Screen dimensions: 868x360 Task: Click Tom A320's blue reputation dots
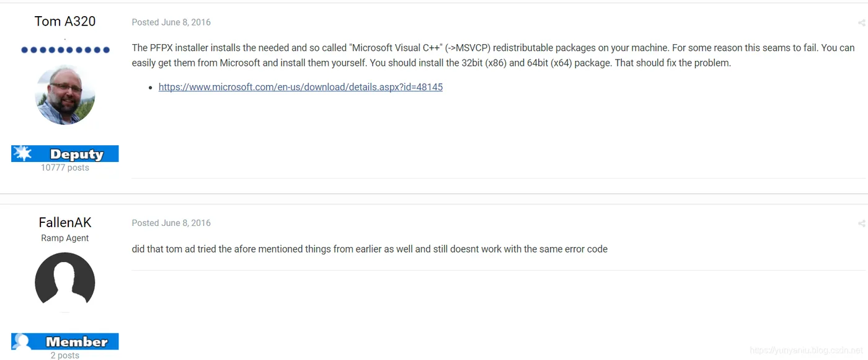[x=65, y=50]
